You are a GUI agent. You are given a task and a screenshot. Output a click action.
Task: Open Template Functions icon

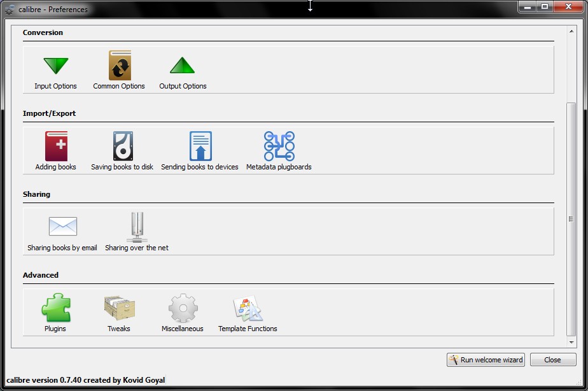coord(248,308)
